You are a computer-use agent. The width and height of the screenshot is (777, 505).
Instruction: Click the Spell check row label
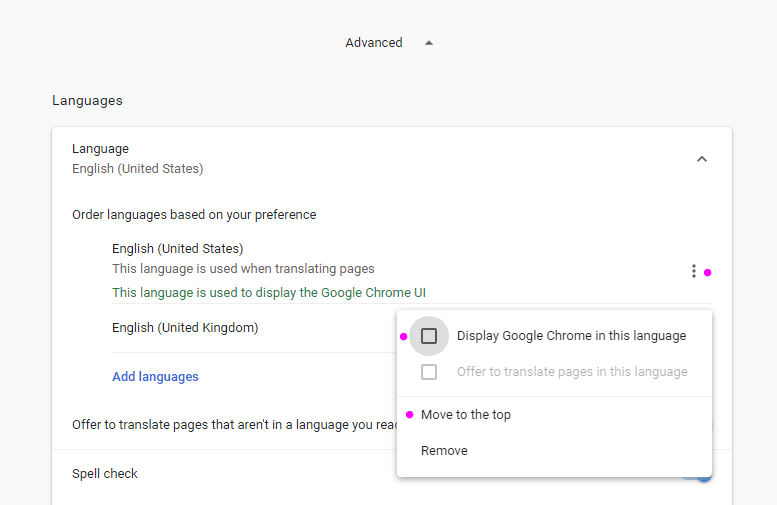105,474
